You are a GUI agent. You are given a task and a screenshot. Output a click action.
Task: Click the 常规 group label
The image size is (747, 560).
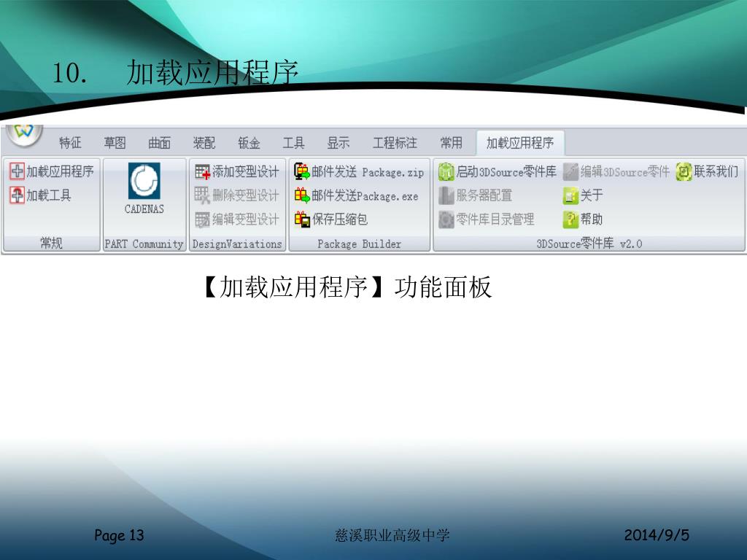click(x=51, y=244)
